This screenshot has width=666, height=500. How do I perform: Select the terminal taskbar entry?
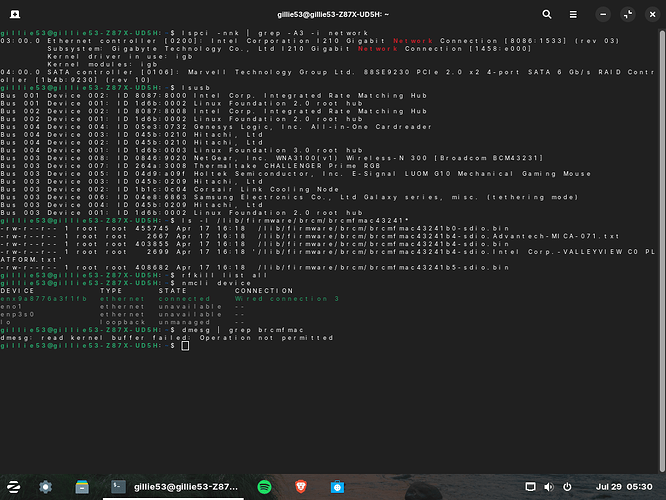tap(174, 487)
